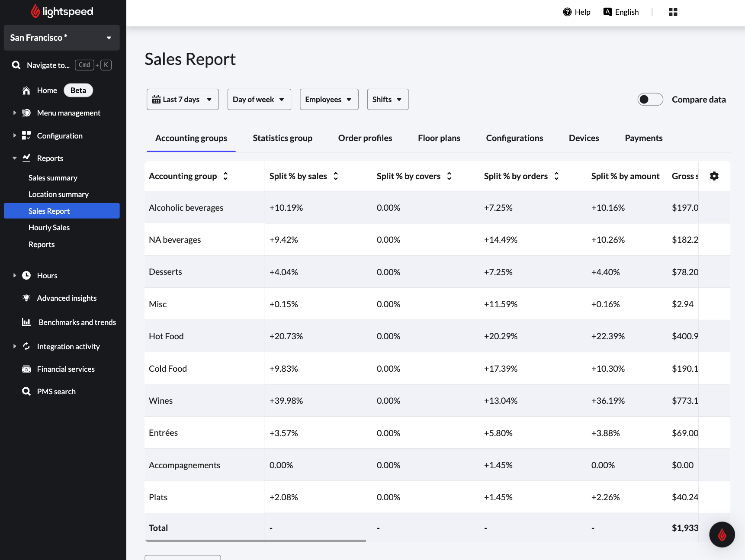Click the Advanced insights lightbulb icon

pos(26,298)
